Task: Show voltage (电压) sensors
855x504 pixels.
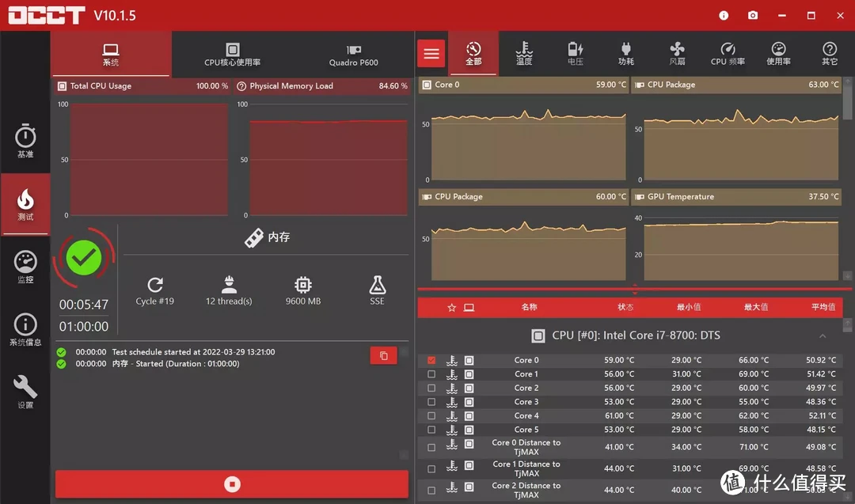Action: click(x=576, y=53)
